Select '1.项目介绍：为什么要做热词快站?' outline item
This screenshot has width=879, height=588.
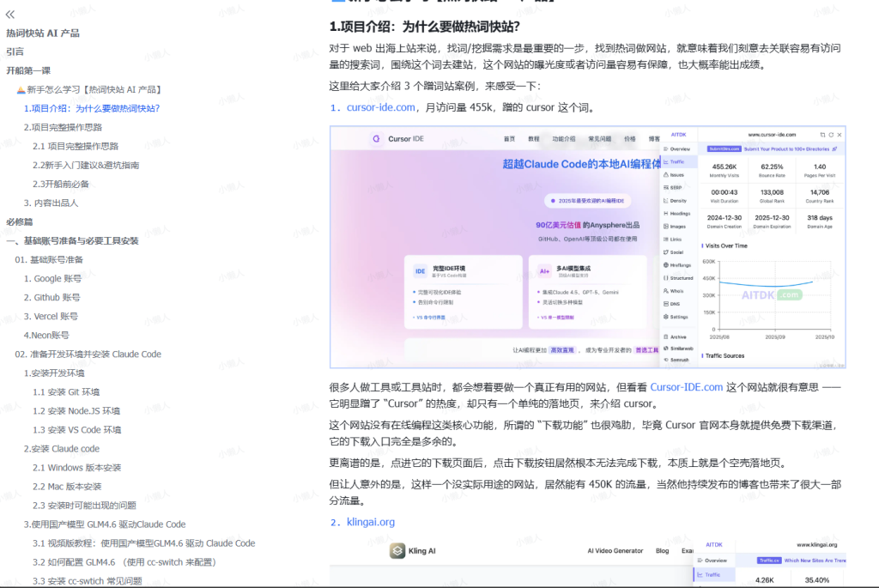tap(92, 108)
